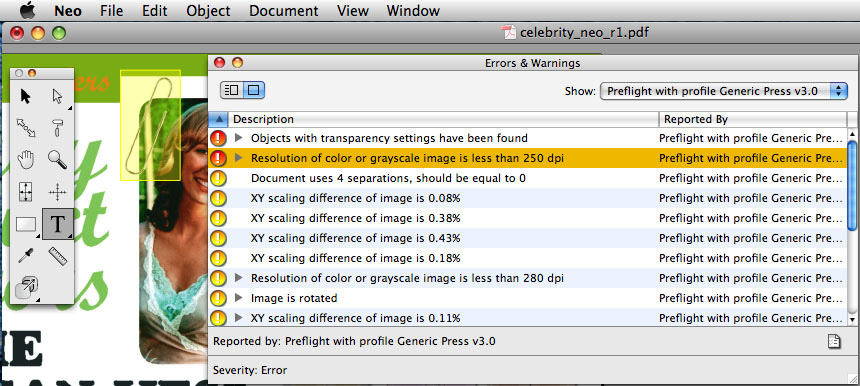860x386 pixels.
Task: Open the Document menu
Action: (284, 10)
